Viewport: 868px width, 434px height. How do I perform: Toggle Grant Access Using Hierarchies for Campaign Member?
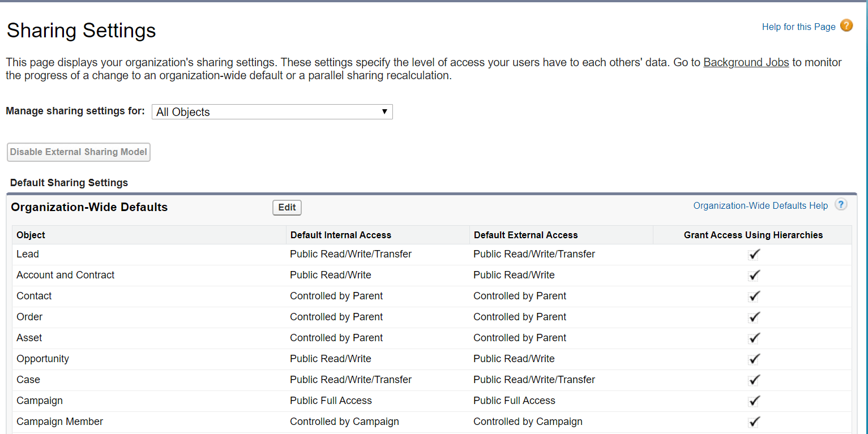point(754,422)
